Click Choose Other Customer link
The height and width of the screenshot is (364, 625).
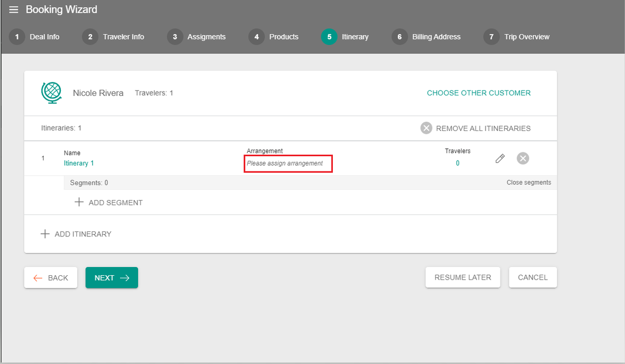[479, 93]
